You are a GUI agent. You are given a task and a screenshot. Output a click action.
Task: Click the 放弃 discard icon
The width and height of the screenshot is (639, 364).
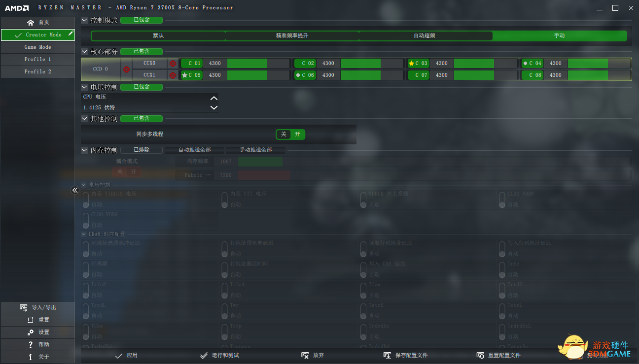[x=305, y=355]
